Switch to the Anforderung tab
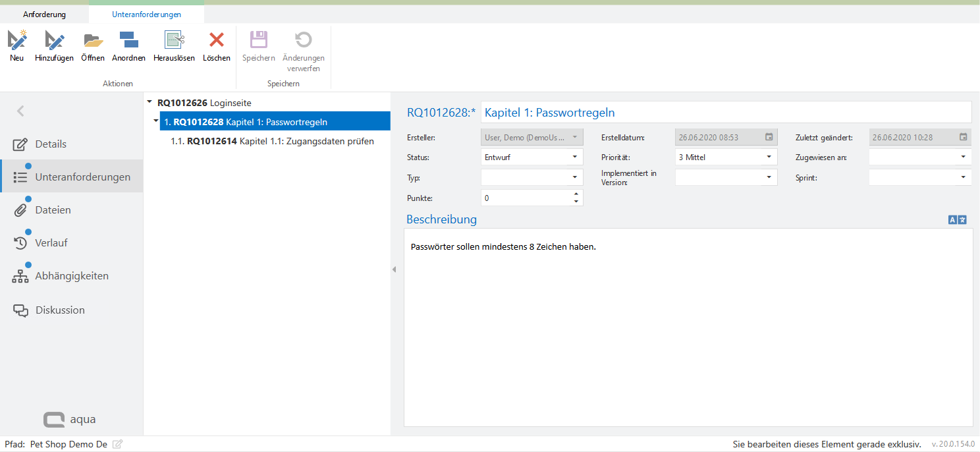 (x=44, y=14)
